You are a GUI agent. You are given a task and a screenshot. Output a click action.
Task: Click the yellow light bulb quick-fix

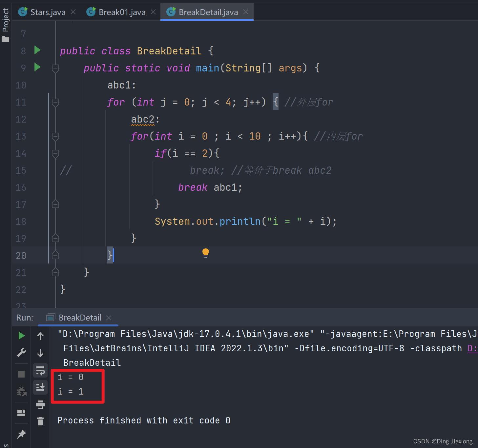(x=206, y=253)
